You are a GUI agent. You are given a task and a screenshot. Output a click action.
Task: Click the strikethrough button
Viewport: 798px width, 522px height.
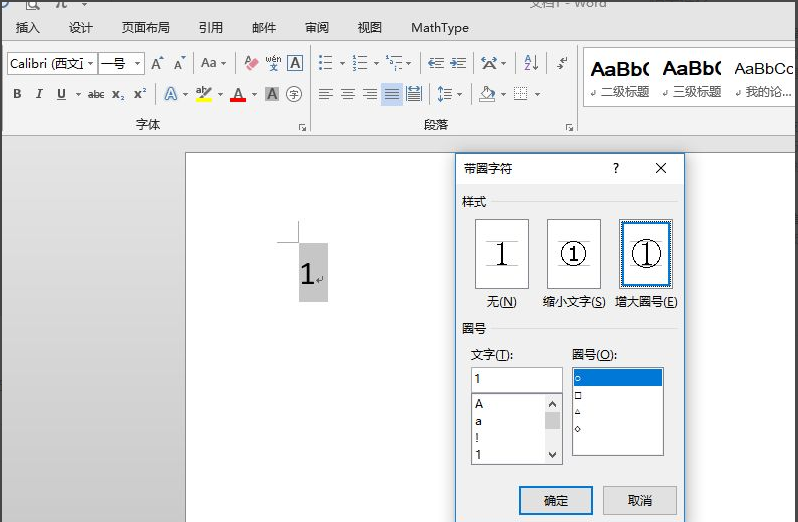point(96,94)
